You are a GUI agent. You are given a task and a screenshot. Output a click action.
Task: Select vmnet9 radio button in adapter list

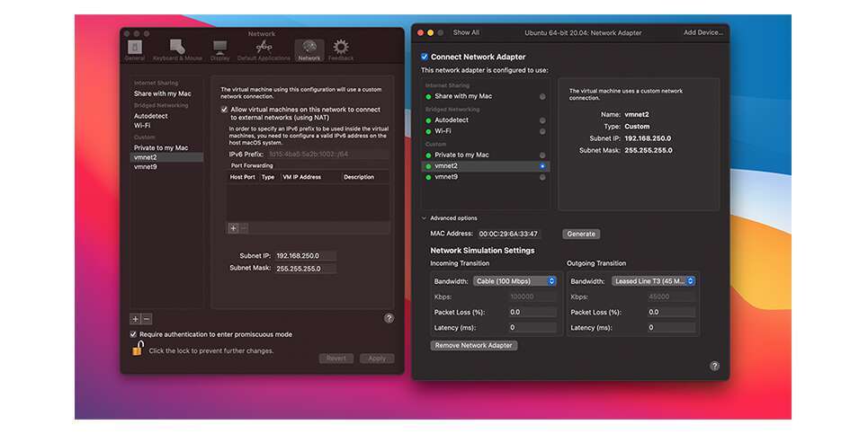click(x=542, y=178)
